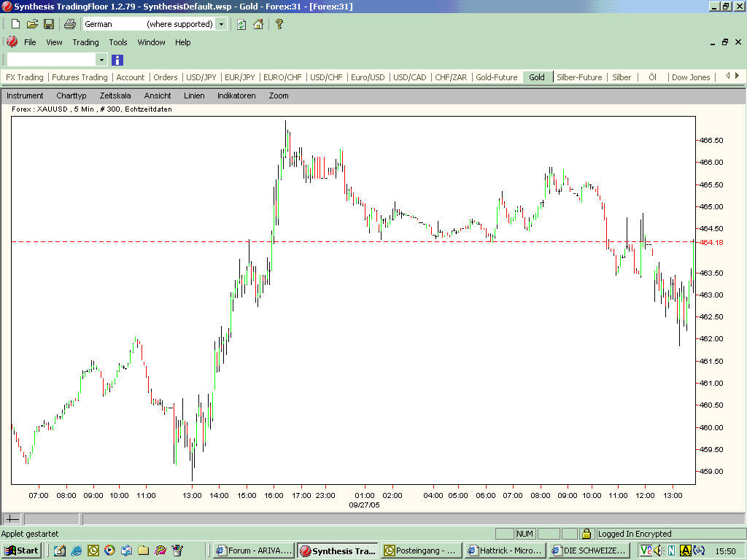The width and height of the screenshot is (747, 560).
Task: Open the DIE SCHWEIZE taskbar window
Action: click(x=589, y=551)
